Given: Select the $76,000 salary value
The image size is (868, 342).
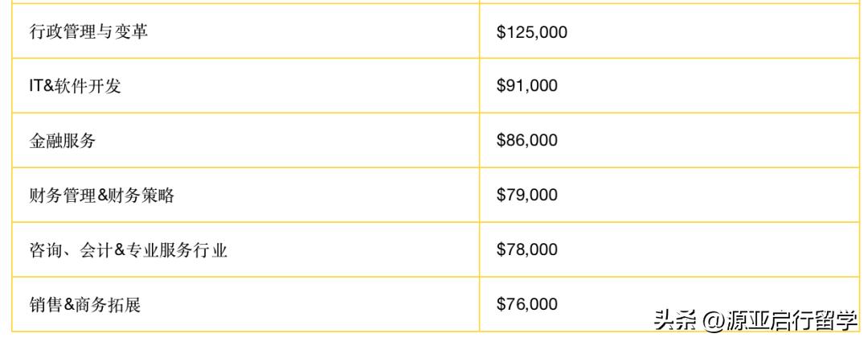Looking at the screenshot, I should point(527,305).
